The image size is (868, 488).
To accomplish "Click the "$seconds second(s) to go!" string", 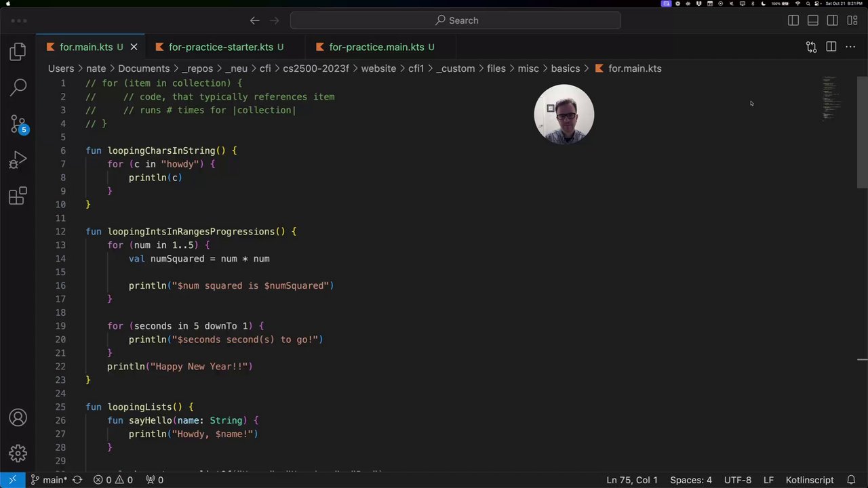I will tap(245, 340).
